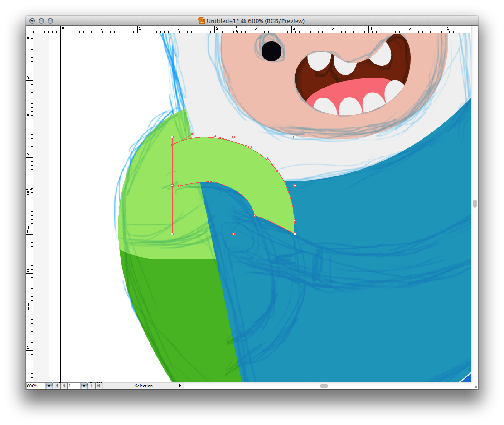504x425 pixels.
Task: Go to the next artboard
Action: pyautogui.click(x=92, y=386)
